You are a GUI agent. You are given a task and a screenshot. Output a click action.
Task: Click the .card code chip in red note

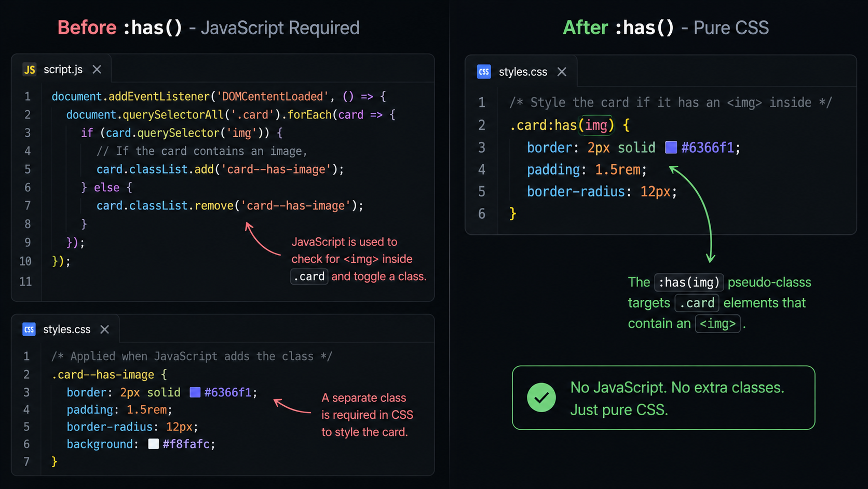pos(309,276)
